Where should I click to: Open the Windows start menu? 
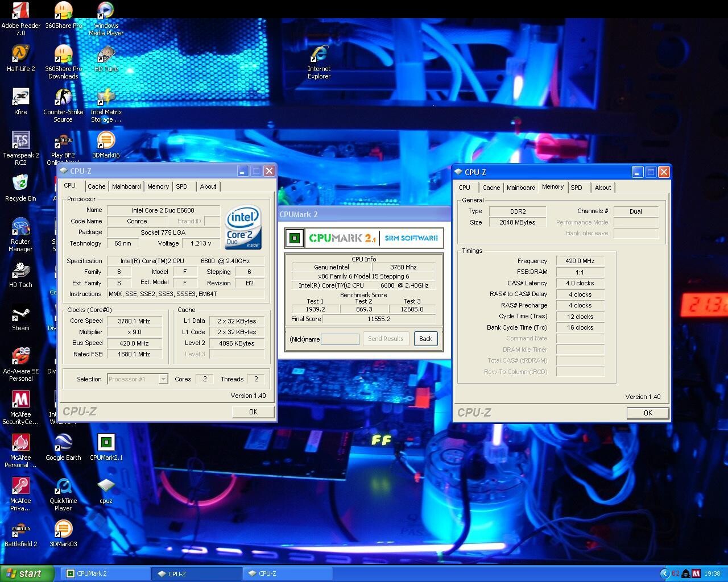point(27,573)
